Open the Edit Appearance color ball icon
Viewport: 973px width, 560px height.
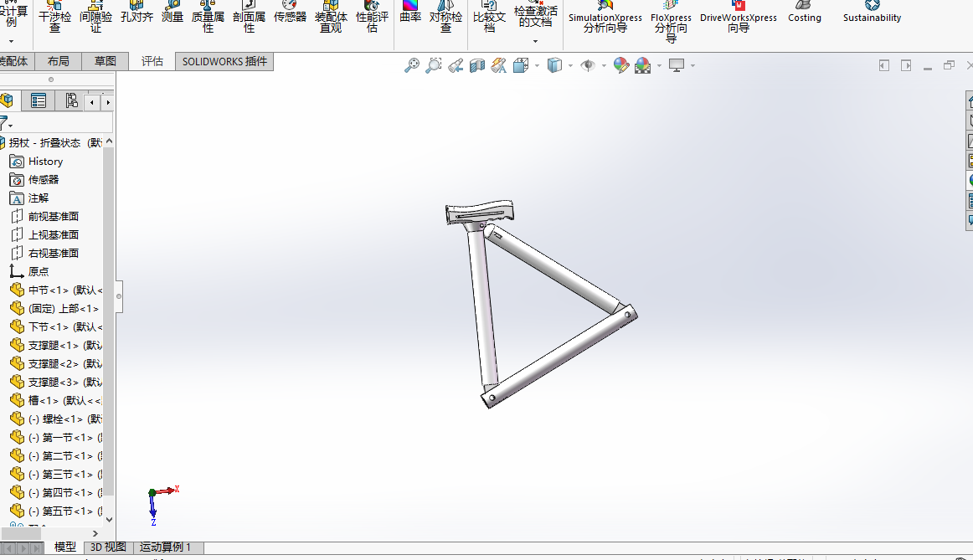click(x=620, y=65)
